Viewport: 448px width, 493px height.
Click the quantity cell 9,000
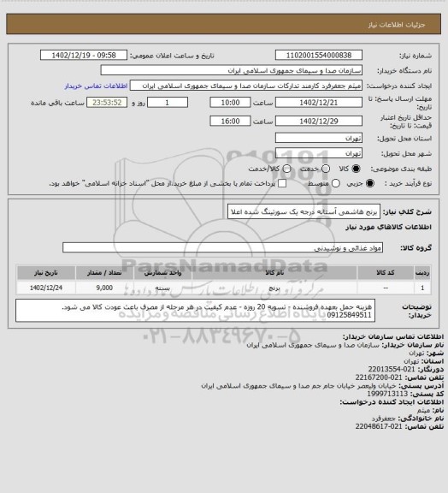104,288
